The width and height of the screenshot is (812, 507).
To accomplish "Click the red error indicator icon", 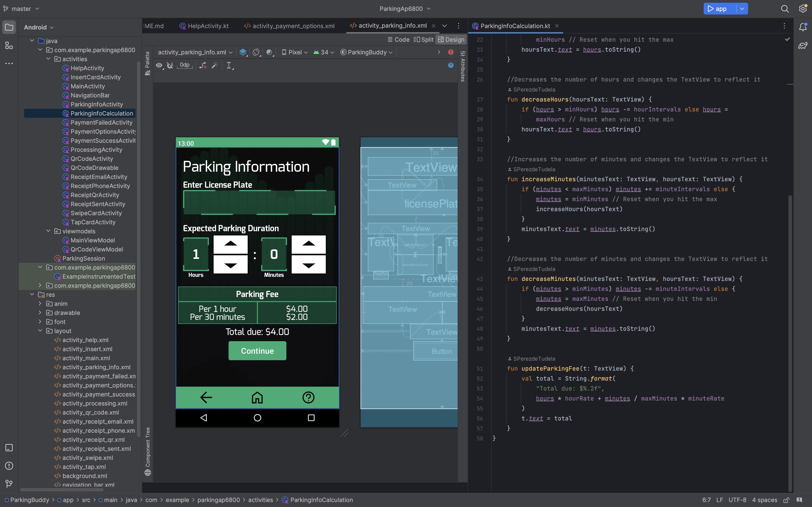I will (x=451, y=52).
